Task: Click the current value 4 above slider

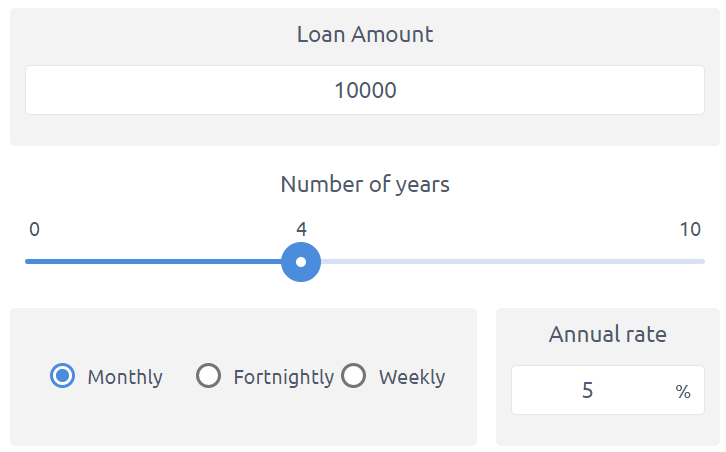Action: coord(301,229)
